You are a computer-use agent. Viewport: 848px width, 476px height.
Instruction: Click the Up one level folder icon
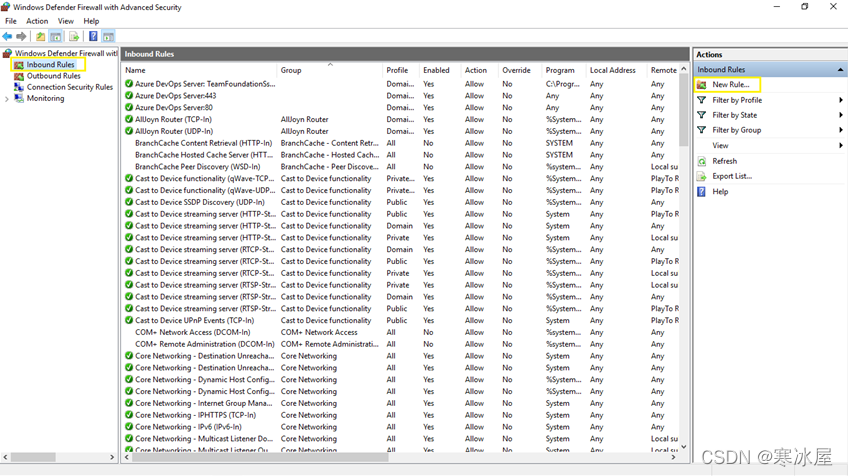[41, 37]
